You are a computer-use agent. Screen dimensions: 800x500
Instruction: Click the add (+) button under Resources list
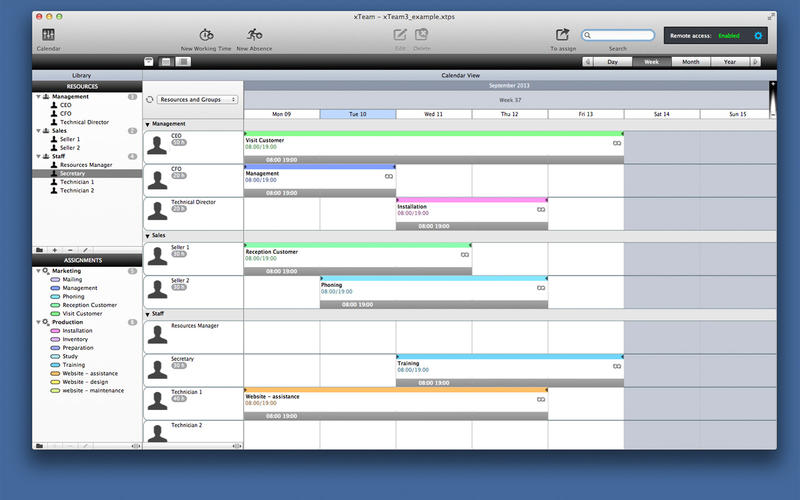(54, 249)
